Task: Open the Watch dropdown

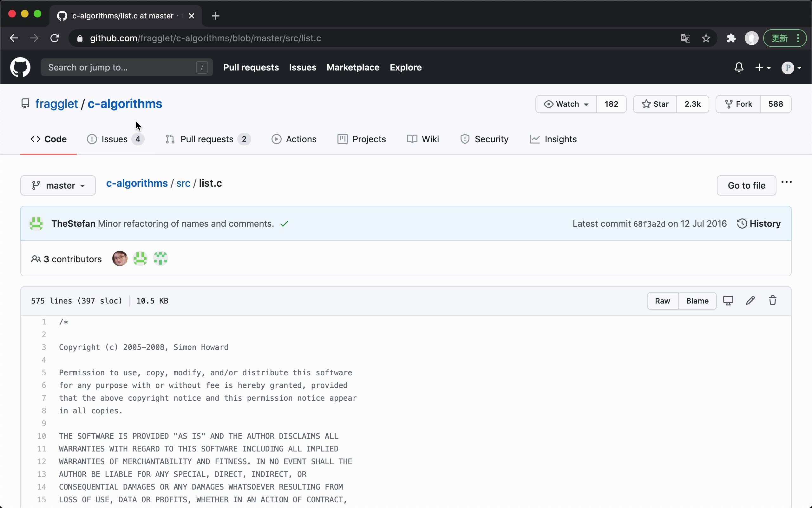Action: (566, 104)
